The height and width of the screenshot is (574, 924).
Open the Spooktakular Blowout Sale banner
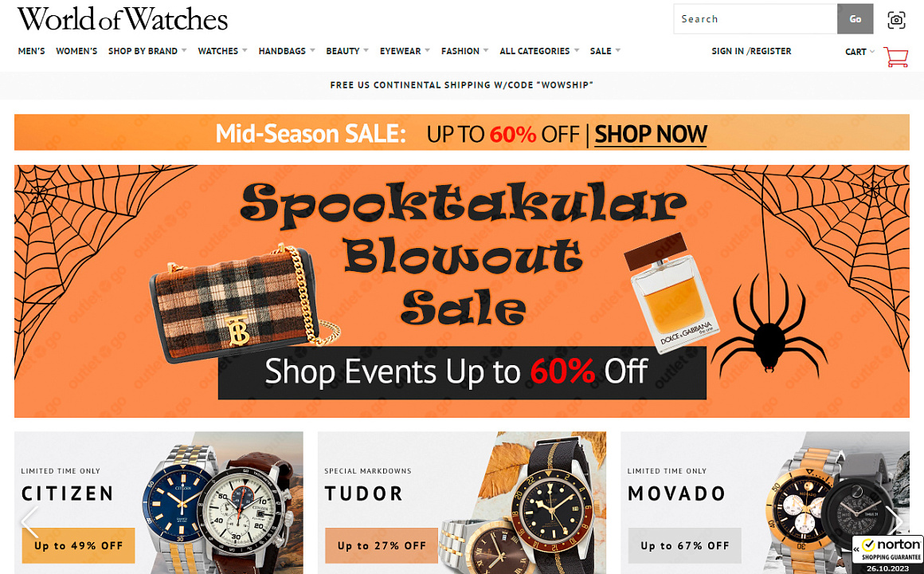click(462, 292)
